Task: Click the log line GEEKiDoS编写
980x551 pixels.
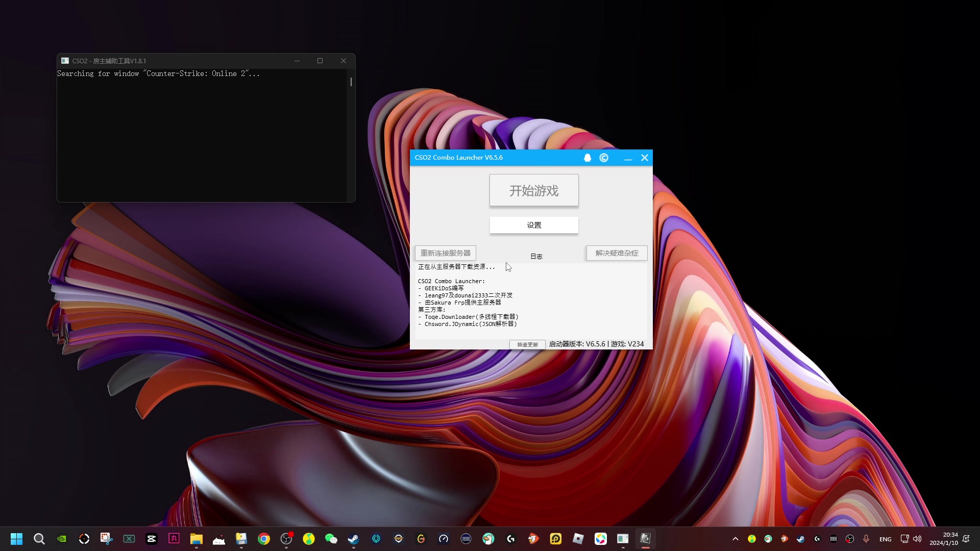Action: point(441,288)
